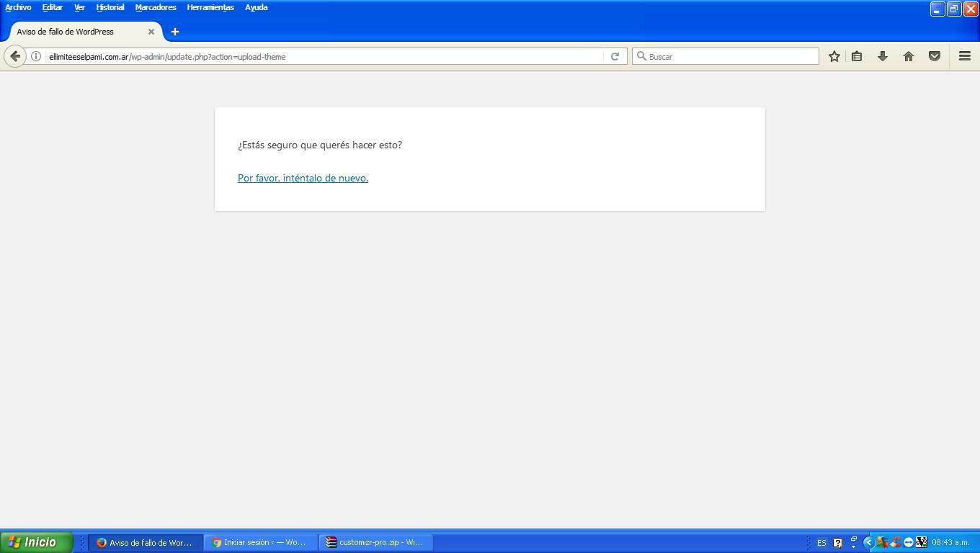Click the 08:43 a.m. clock
Viewport: 980px width, 553px height.
(950, 542)
